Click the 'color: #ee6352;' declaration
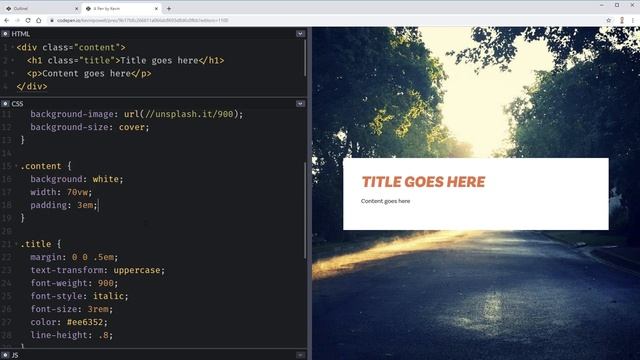The image size is (640, 360). tap(69, 322)
